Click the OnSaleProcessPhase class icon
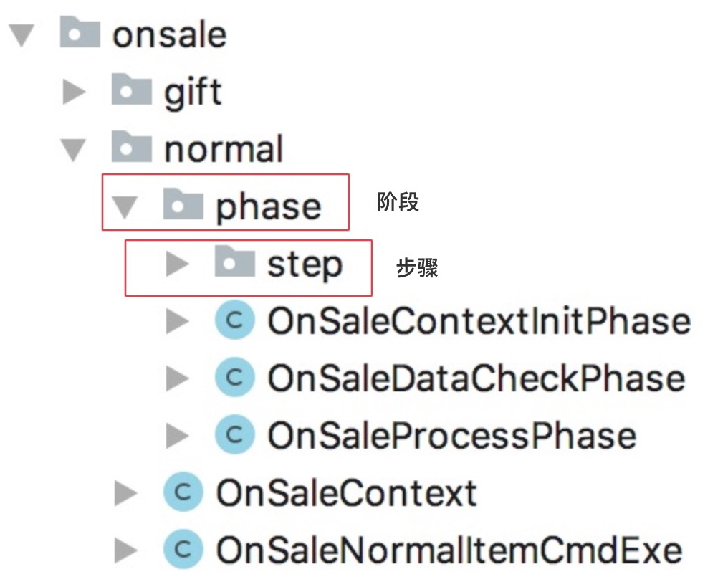 tap(235, 435)
